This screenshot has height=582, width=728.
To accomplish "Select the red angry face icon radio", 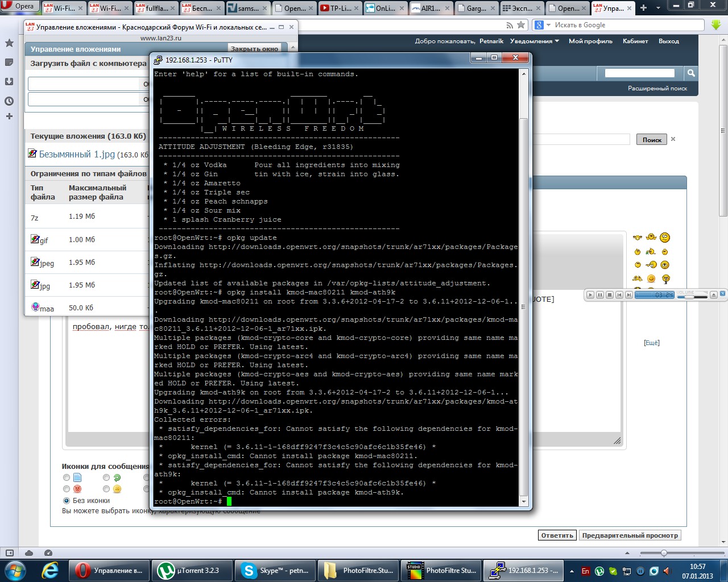I will (x=67, y=489).
